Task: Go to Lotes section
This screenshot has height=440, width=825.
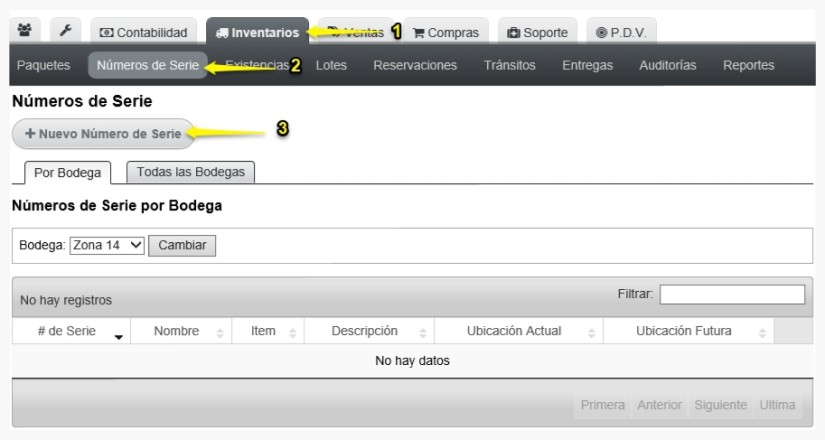Action: tap(331, 65)
